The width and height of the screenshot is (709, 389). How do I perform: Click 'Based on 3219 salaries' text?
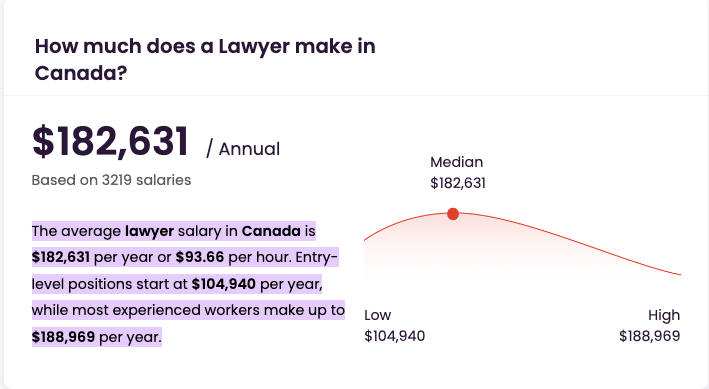coord(111,180)
